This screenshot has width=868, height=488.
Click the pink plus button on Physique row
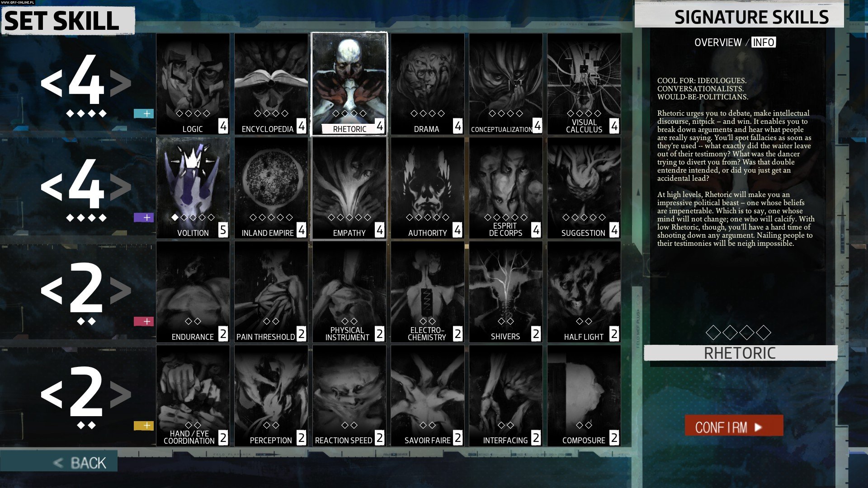pyautogui.click(x=144, y=322)
